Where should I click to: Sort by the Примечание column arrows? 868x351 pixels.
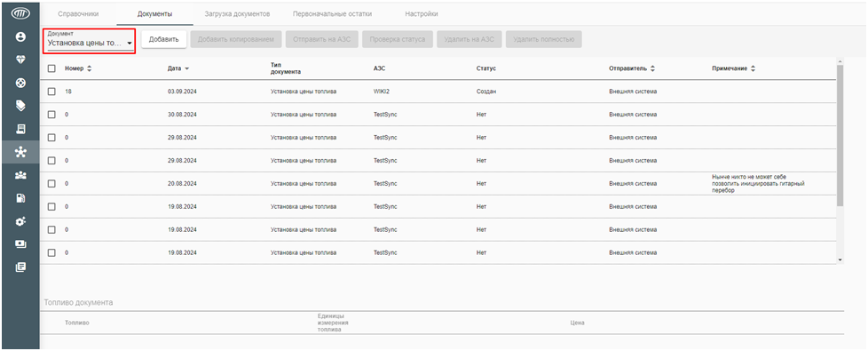click(753, 68)
